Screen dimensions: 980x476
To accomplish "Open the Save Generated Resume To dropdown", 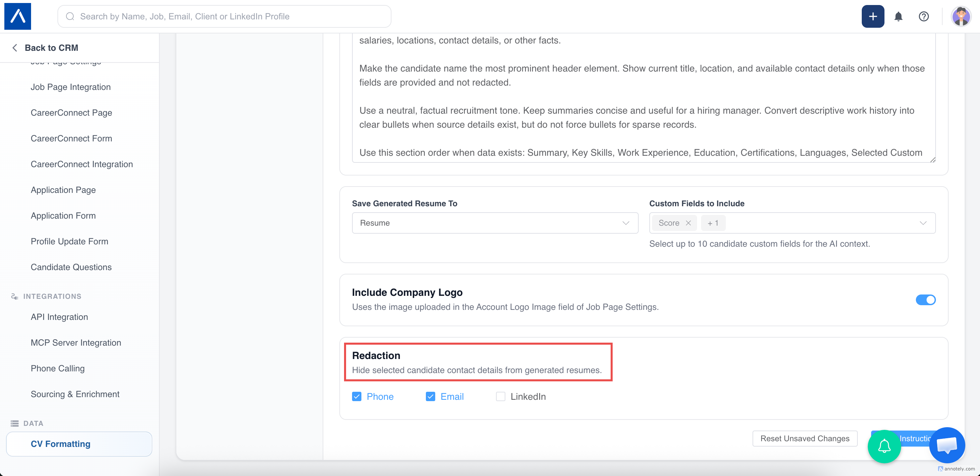I will click(x=495, y=223).
